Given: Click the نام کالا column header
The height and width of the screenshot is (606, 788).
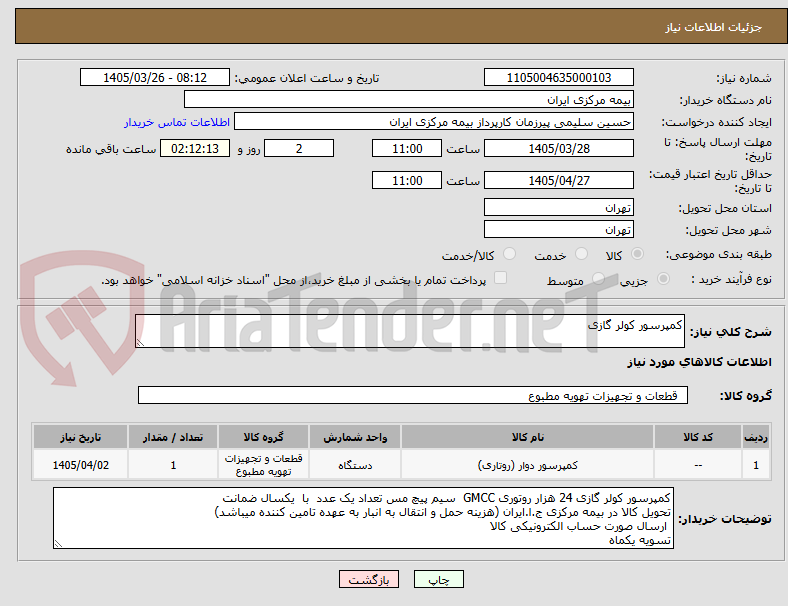Looking at the screenshot, I should (x=527, y=437).
